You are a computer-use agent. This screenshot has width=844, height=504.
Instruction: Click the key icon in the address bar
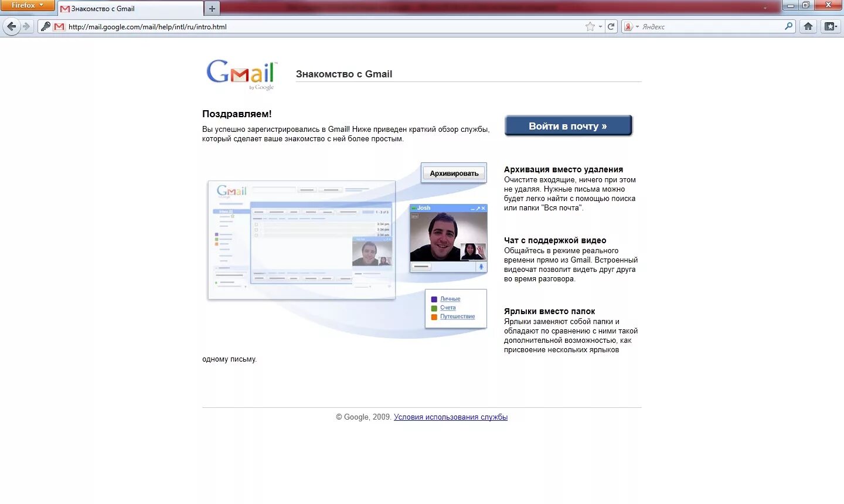coord(45,26)
